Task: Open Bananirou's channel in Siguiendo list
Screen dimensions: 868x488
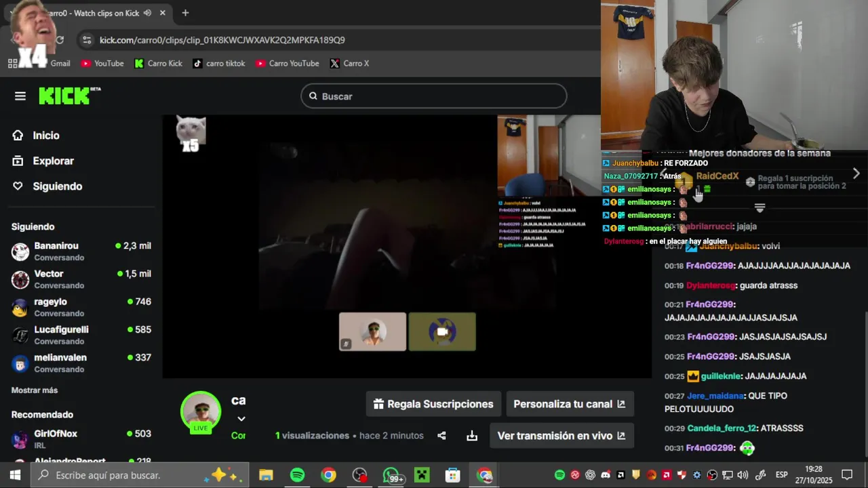Action: 81,251
